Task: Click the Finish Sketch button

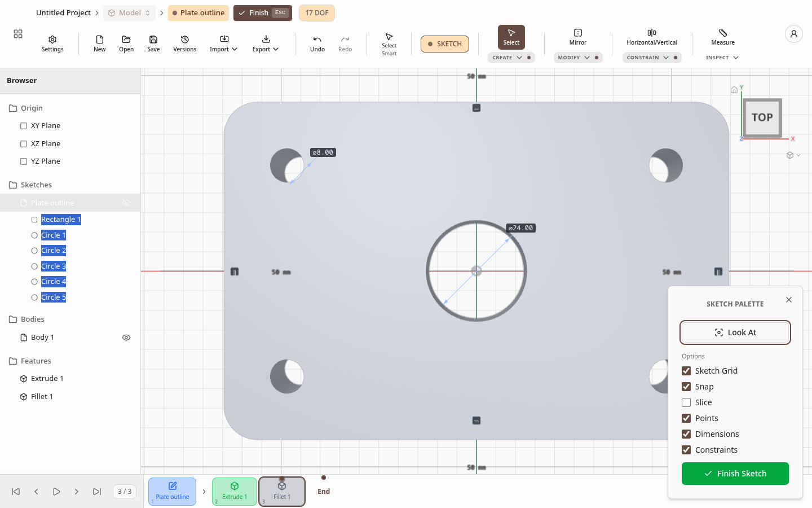Action: tap(735, 474)
